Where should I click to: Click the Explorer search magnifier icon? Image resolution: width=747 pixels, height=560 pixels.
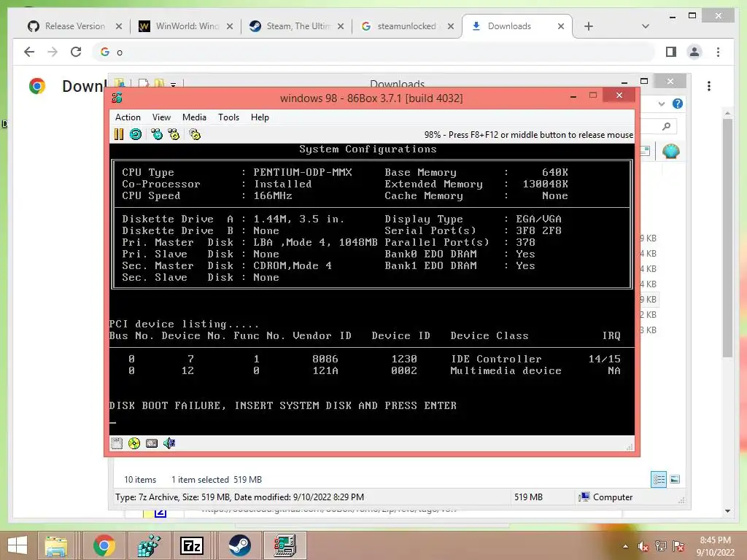667,126
